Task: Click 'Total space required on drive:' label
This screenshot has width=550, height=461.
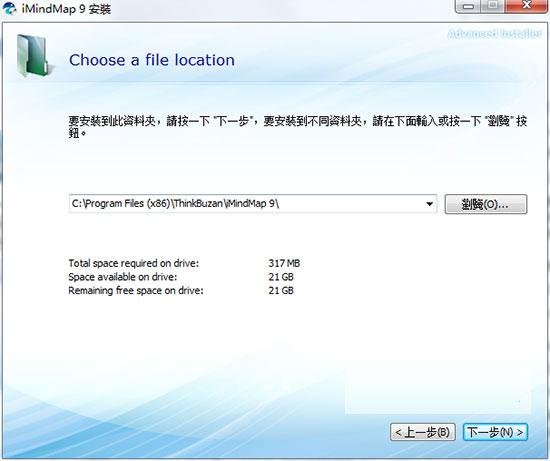Action: (x=134, y=263)
